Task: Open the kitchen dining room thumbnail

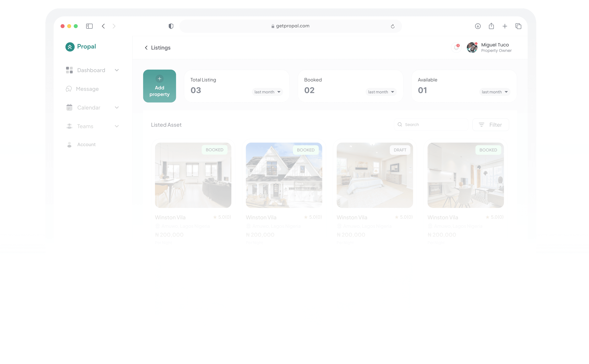Action: coord(466,175)
